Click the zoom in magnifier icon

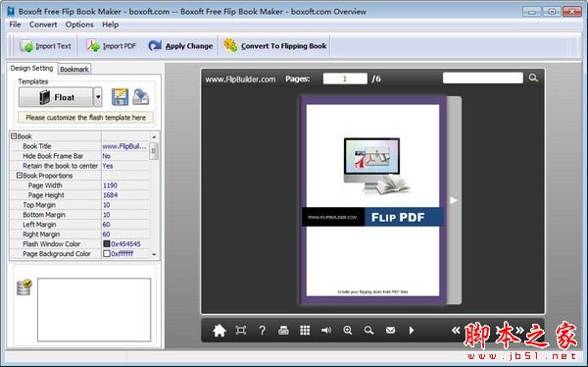(348, 330)
